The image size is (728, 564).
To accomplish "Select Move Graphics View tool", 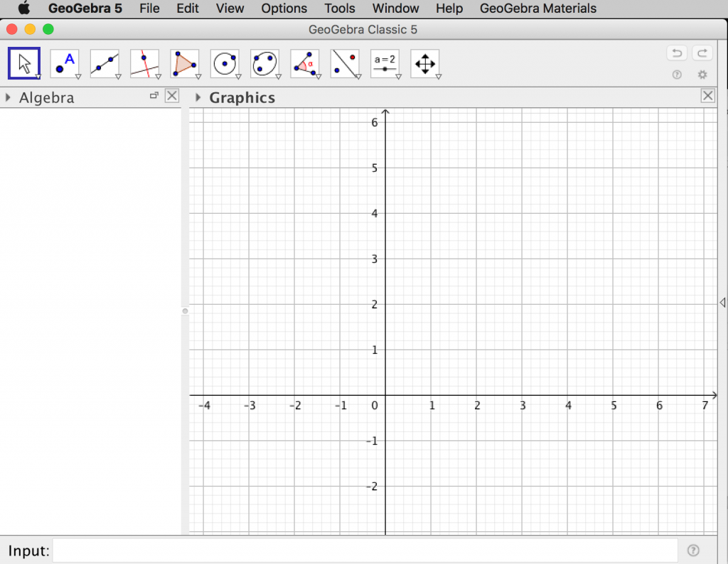I will [425, 63].
